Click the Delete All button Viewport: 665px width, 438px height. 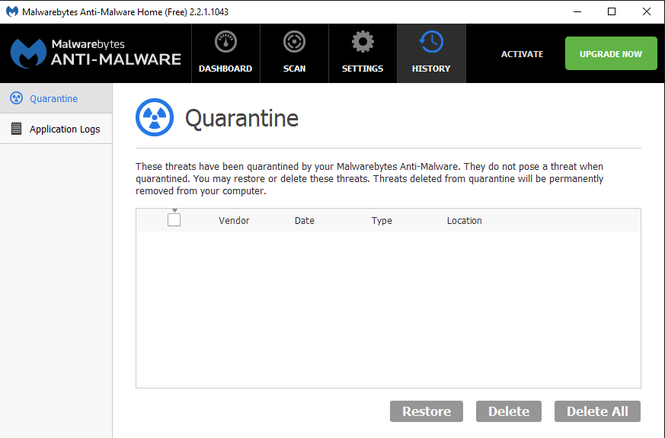(x=598, y=411)
